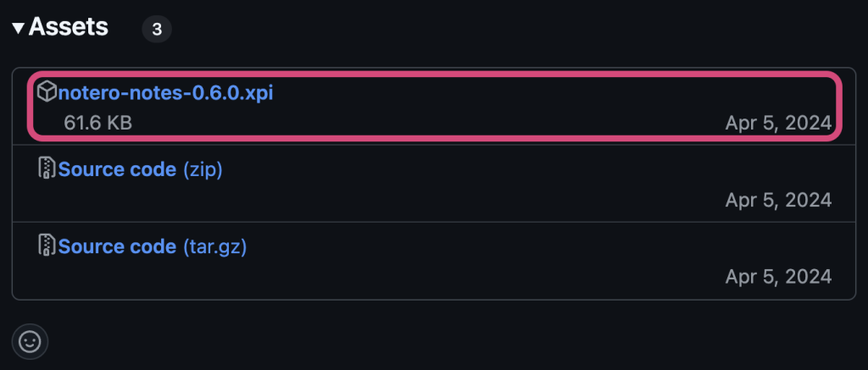Click blank space right of Source code (tar.gz)

(509, 246)
